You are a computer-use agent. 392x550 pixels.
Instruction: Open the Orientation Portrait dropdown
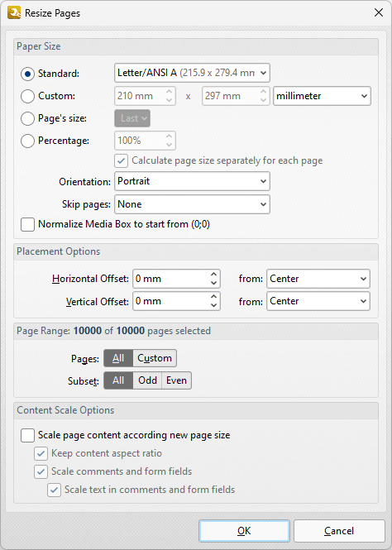(192, 181)
